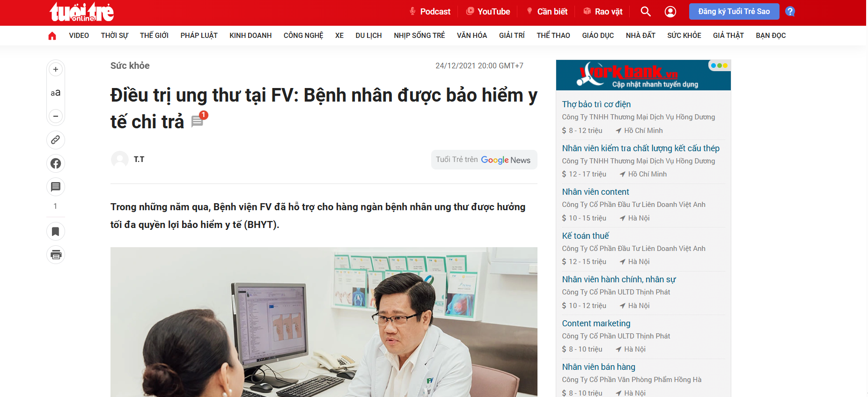Bookmark this article with the save icon
The width and height of the screenshot is (868, 397).
(x=56, y=231)
